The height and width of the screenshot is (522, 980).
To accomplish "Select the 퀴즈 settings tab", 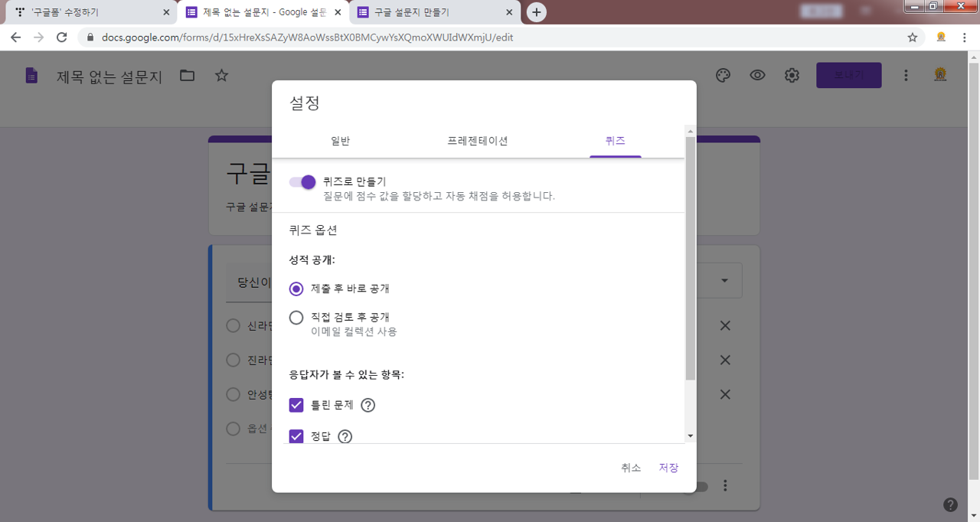I will [x=615, y=141].
